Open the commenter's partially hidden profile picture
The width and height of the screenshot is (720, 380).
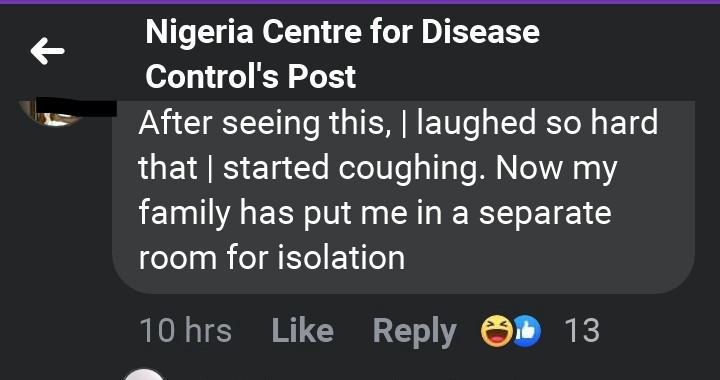tap(51, 114)
